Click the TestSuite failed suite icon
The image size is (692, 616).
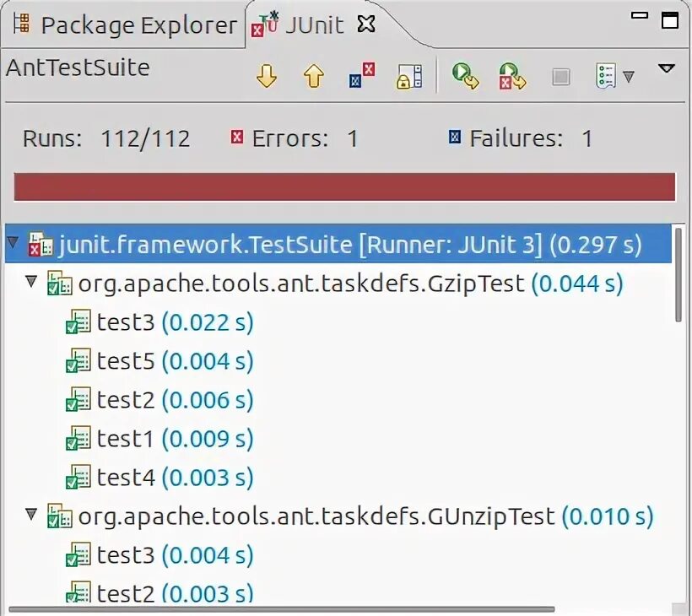(41, 245)
